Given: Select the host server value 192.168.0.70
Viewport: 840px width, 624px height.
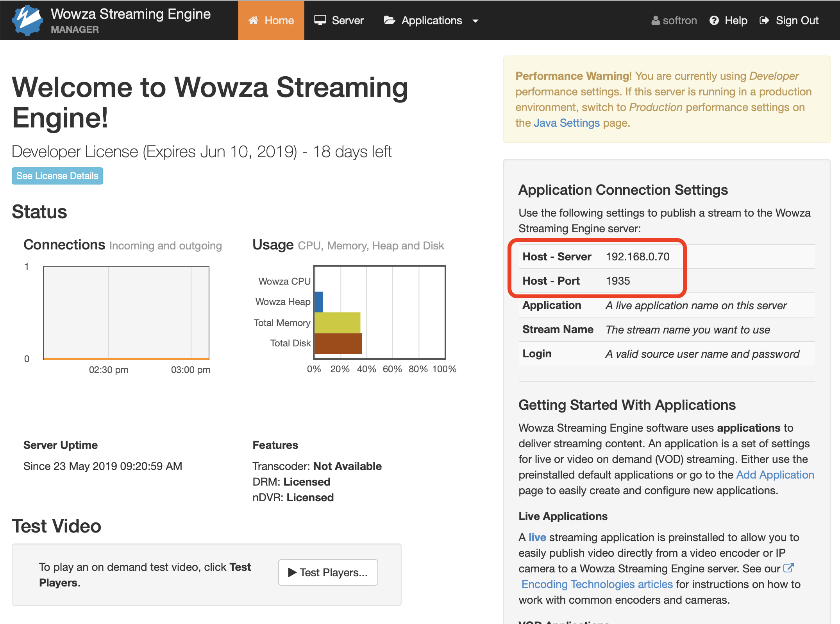Looking at the screenshot, I should pos(638,256).
